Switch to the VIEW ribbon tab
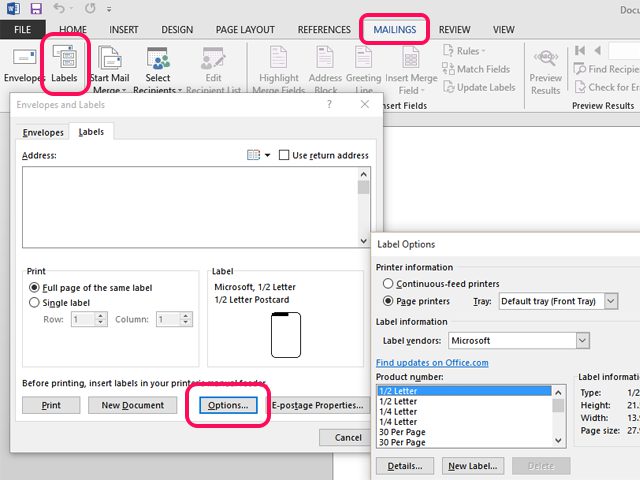The height and width of the screenshot is (480, 640). pyautogui.click(x=504, y=30)
